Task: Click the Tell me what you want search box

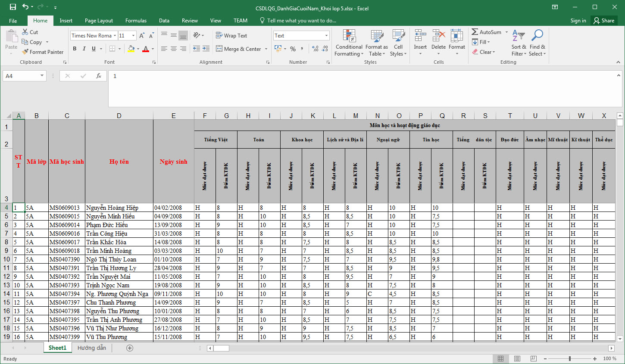Action: click(301, 21)
